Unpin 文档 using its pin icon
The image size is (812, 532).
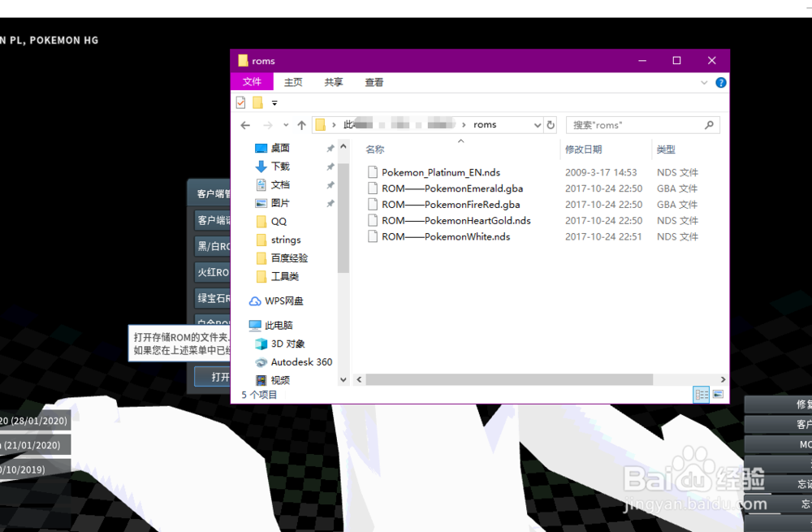click(x=330, y=185)
